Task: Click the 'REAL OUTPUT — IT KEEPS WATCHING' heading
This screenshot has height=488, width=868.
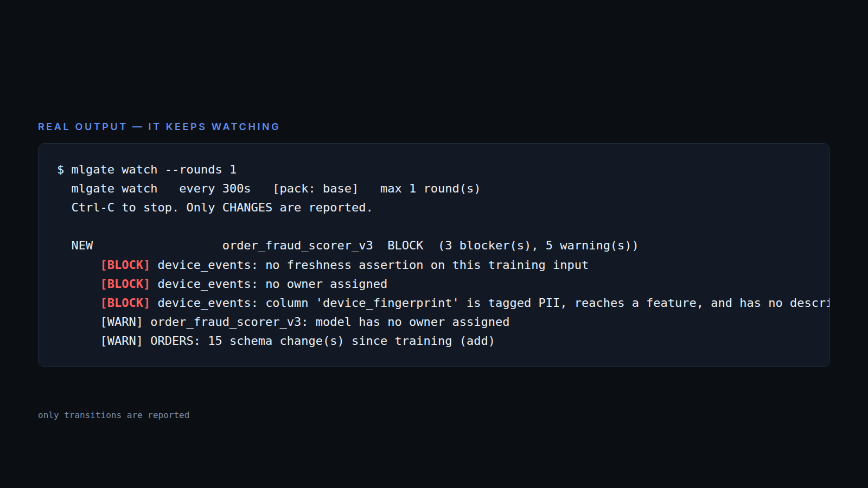Action: coord(158,126)
